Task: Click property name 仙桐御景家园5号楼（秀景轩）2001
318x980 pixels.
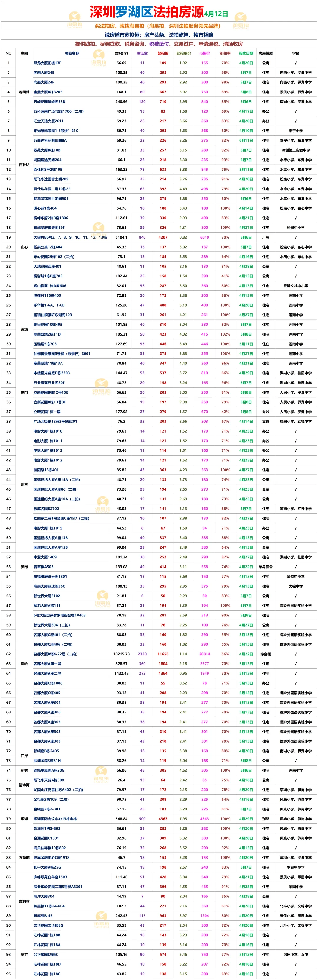Action: pyautogui.click(x=62, y=353)
